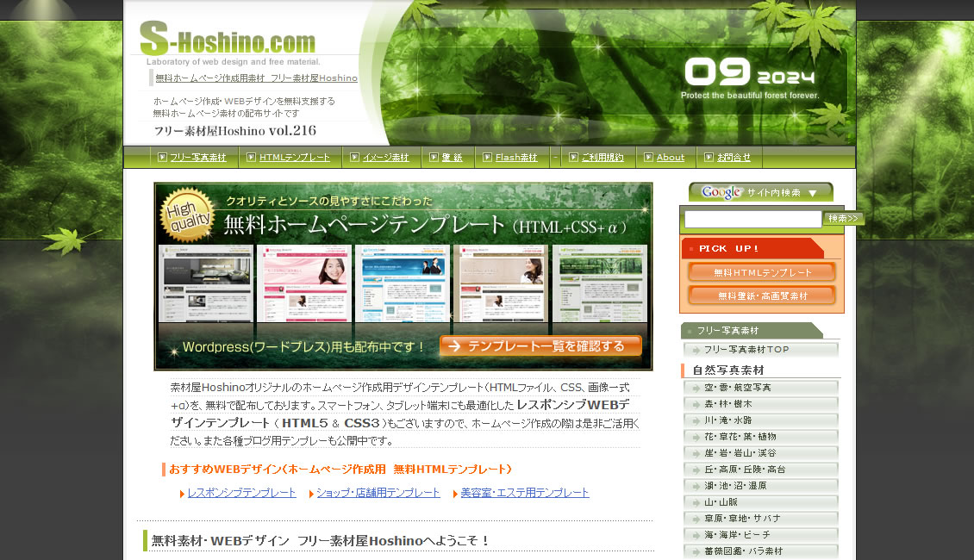
Task: Click orange triangle before 美容室・エステ用テンプレート
Action: 455,494
